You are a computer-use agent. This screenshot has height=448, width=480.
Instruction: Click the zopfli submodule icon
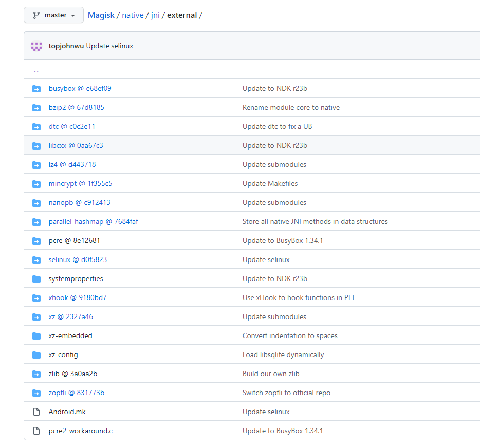point(36,393)
